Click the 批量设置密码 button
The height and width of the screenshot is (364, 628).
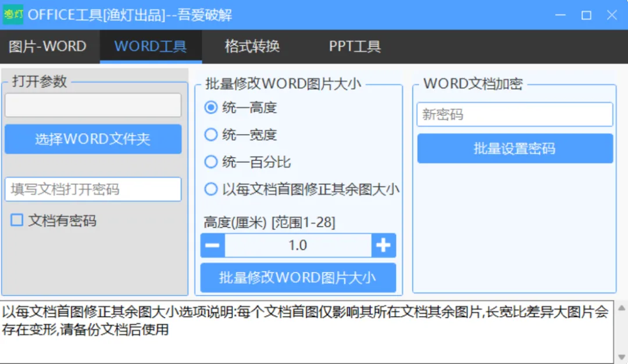[515, 148]
